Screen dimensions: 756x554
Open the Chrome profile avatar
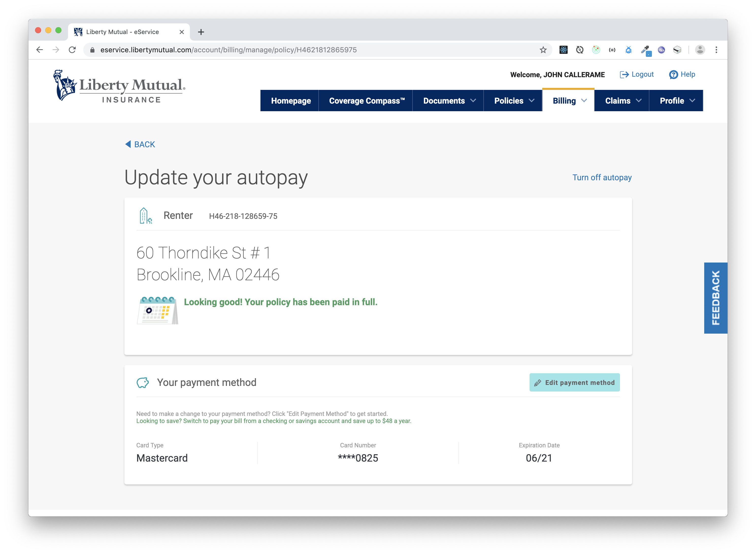[699, 50]
